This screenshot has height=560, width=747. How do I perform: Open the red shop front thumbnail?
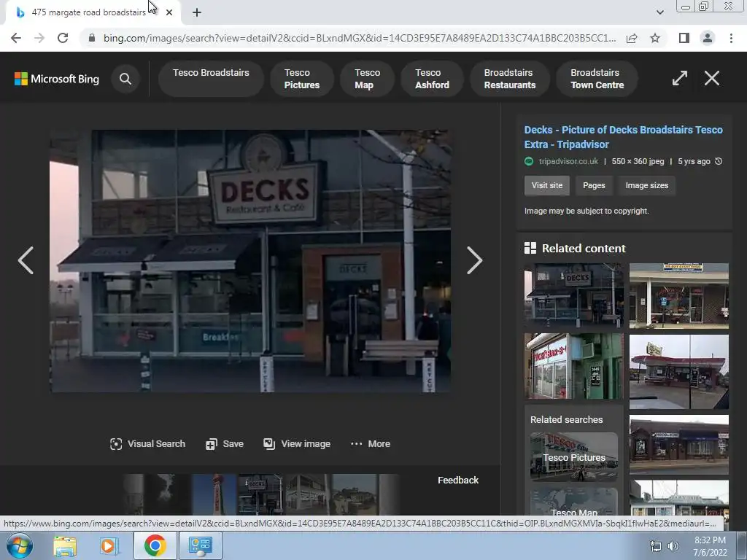coord(573,366)
